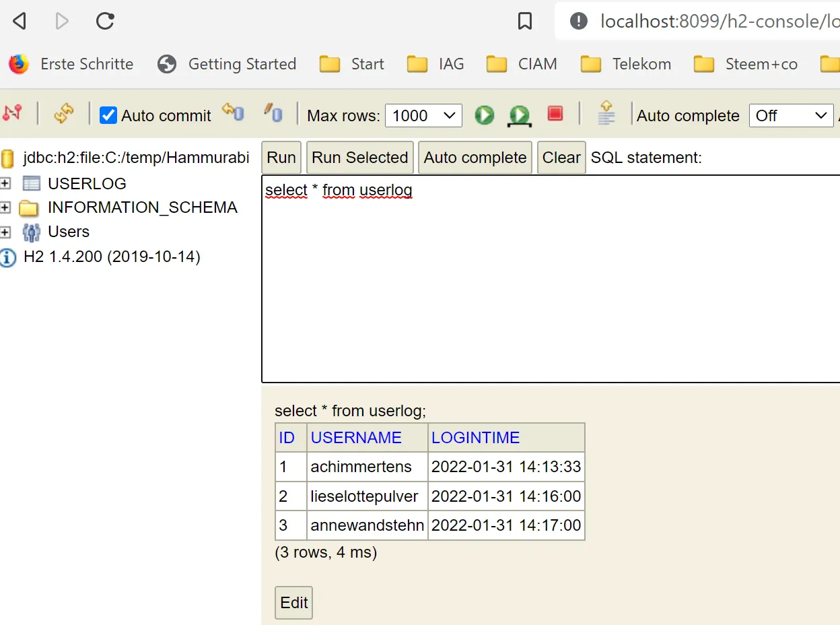840x625 pixels.
Task: Open the Steem+co bookmarks folder
Action: tap(745, 64)
